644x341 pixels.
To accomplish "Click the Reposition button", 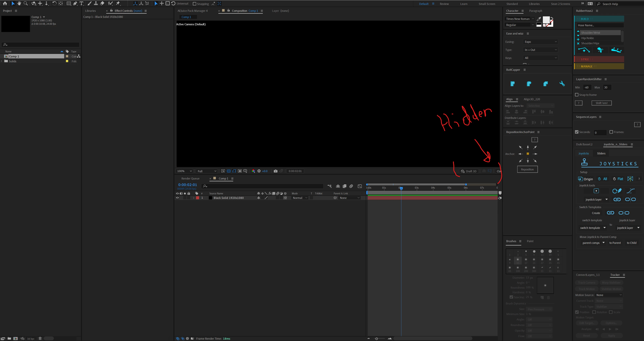I will pyautogui.click(x=527, y=169).
